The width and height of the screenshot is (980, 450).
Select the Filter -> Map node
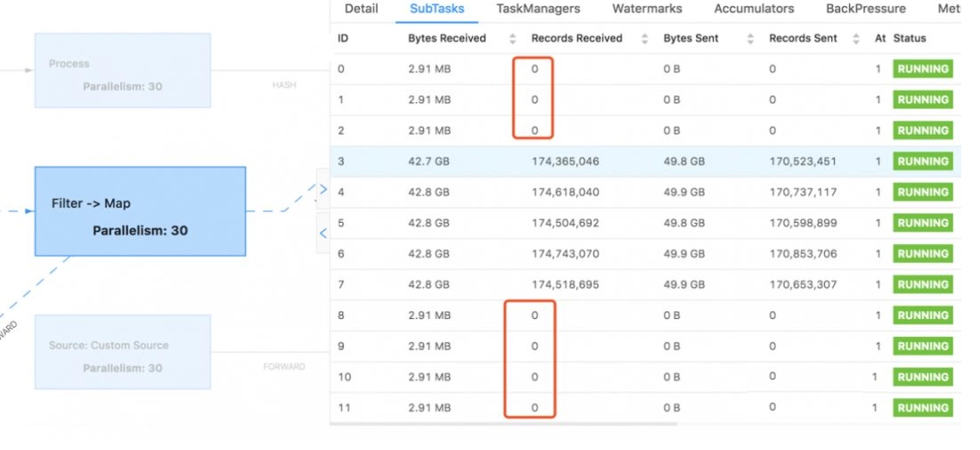pyautogui.click(x=140, y=211)
